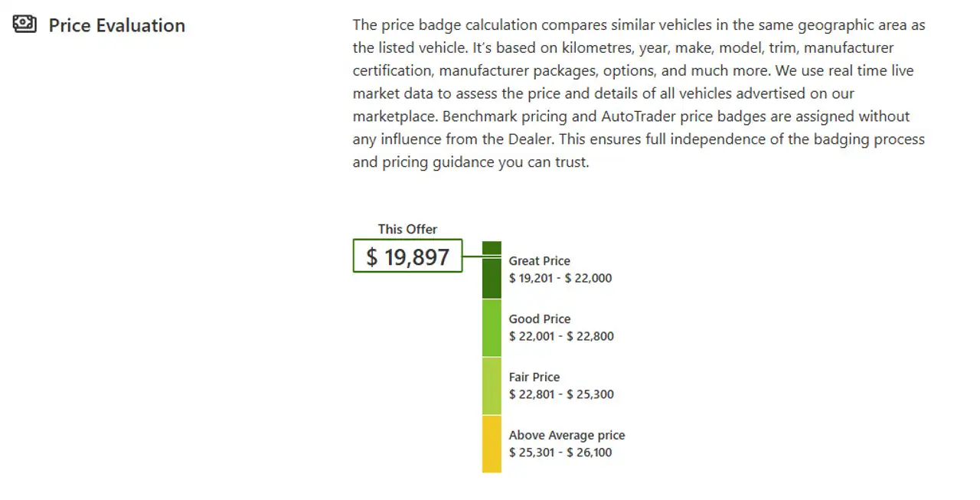This screenshot has height=500, width=980.
Task: Click the $ 22,801 - $ 25,300 range
Action: pyautogui.click(x=561, y=394)
